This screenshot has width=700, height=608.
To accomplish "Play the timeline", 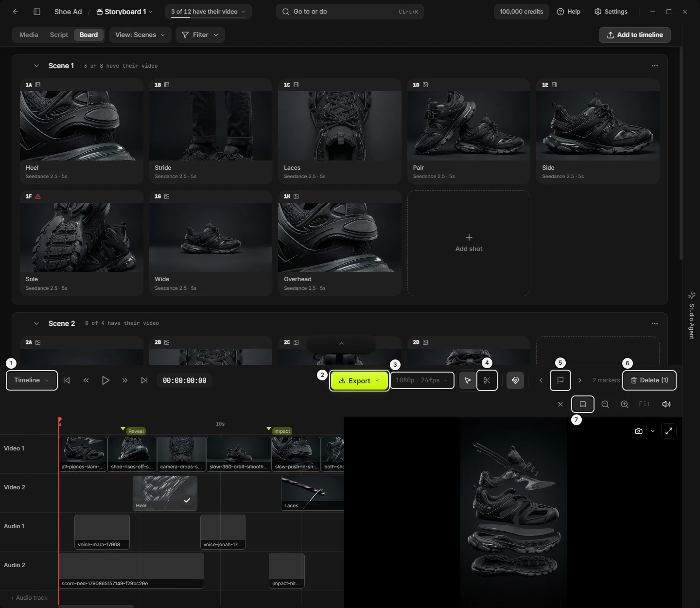I will (x=105, y=380).
